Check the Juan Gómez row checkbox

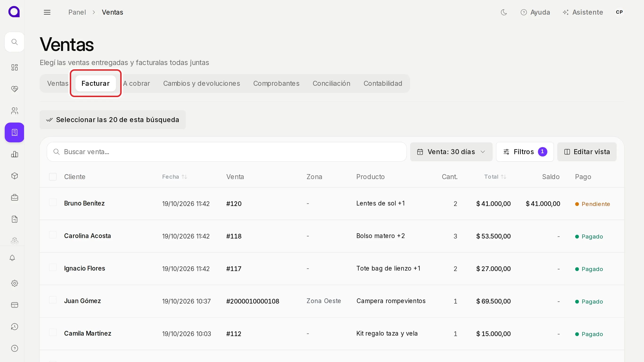click(x=53, y=300)
